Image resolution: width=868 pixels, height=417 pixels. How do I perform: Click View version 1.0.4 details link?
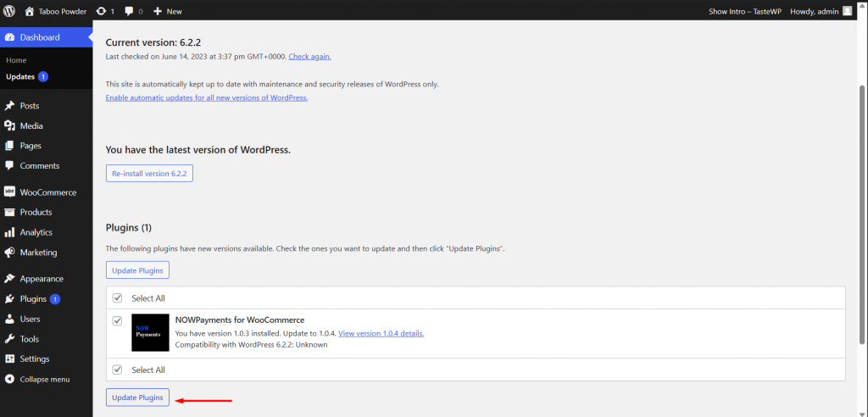point(381,333)
